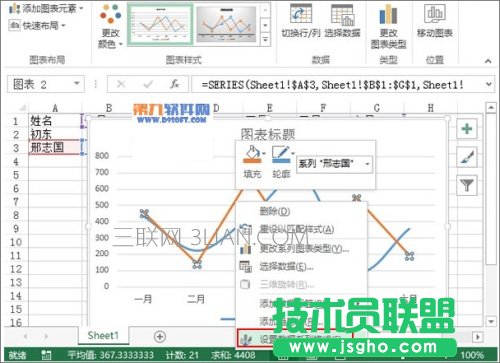Click the 800 value axis label

pos(102,156)
